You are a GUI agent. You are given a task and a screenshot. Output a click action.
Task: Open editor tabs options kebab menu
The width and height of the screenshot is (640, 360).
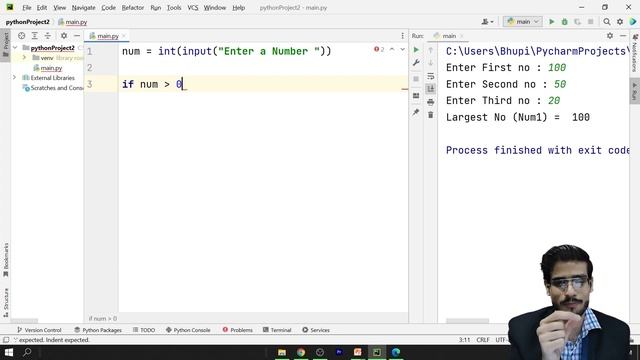pos(402,36)
